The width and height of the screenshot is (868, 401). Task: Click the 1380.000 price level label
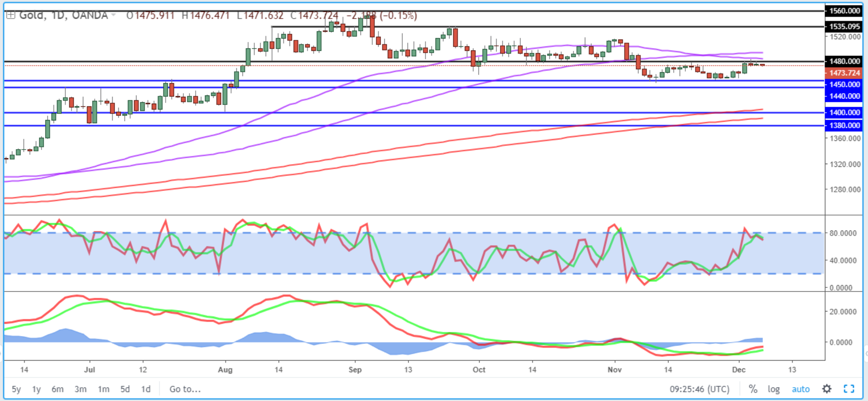(x=845, y=125)
